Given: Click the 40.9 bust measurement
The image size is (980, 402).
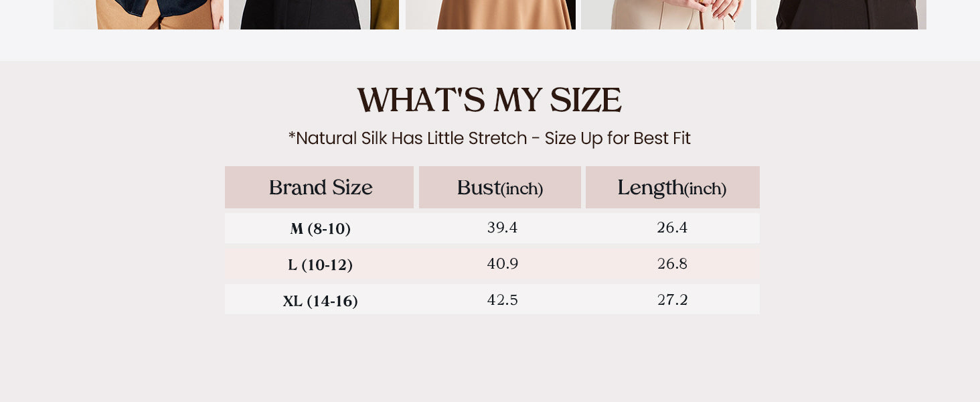Looking at the screenshot, I should [x=502, y=264].
